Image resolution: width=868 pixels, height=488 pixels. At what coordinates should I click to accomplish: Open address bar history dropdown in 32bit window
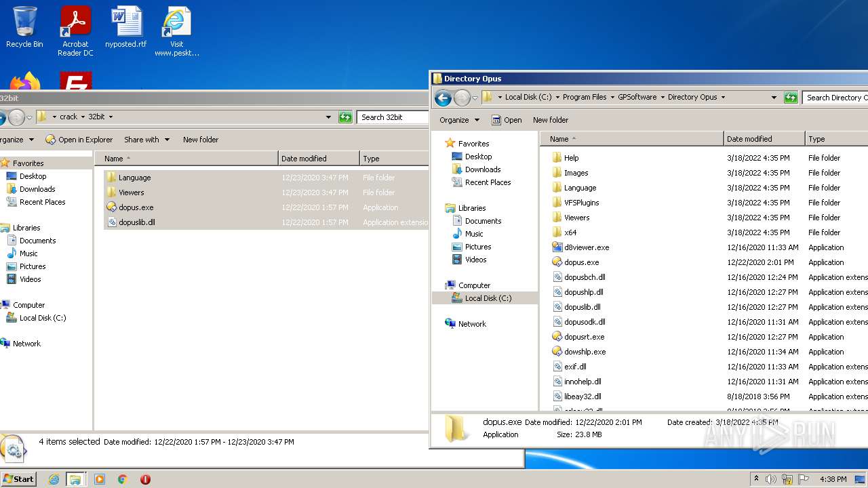click(329, 117)
